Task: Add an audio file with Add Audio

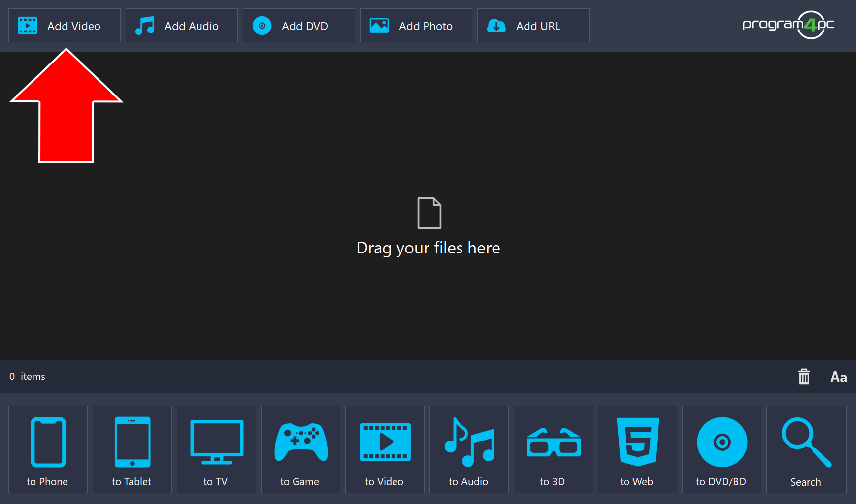Action: (x=181, y=26)
